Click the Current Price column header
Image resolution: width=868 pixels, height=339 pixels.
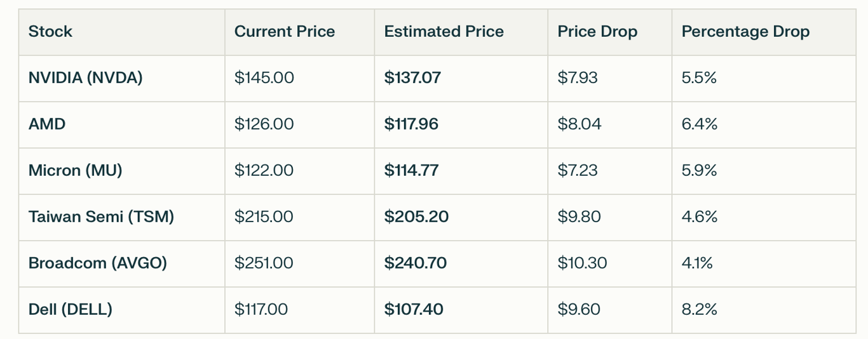[x=285, y=32]
